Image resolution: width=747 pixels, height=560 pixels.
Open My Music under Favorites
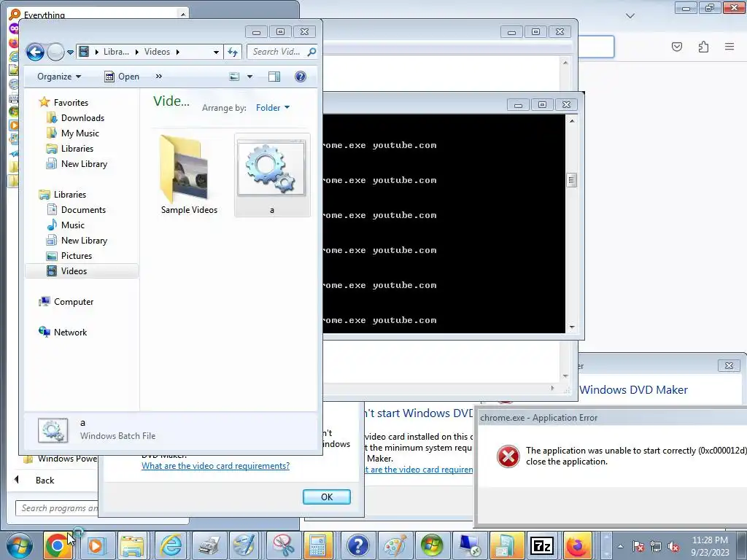coord(80,133)
